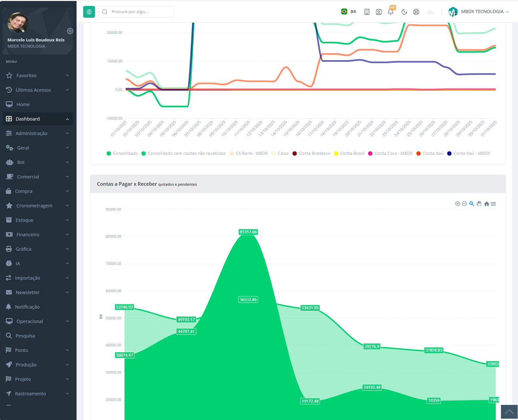Click the hamburger sidebar toggle button
The width and height of the screenshot is (518, 420).
[x=89, y=12]
